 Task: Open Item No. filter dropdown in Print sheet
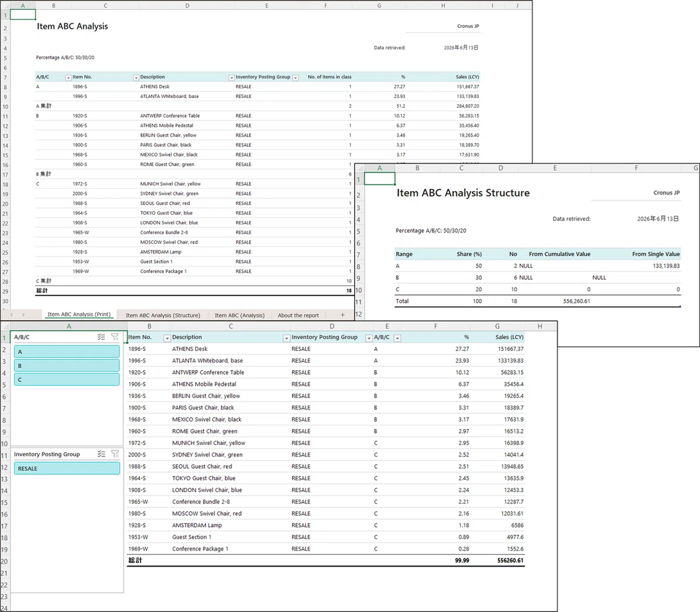pos(136,78)
